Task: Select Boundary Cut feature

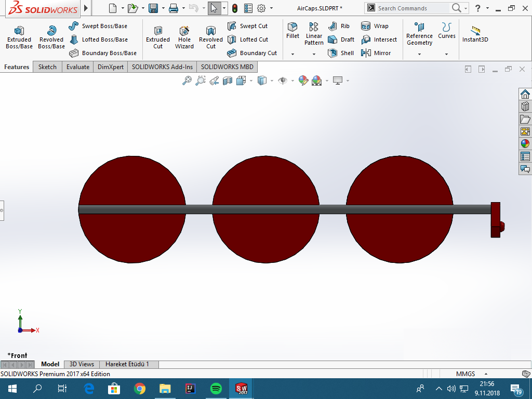Action: [x=252, y=53]
